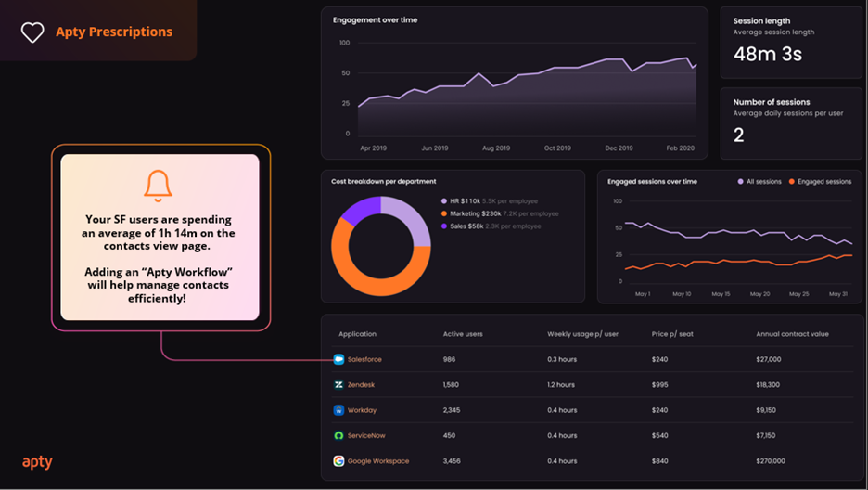The image size is (868, 490).
Task: Click Salesforce contract value $27,000
Action: pos(769,359)
